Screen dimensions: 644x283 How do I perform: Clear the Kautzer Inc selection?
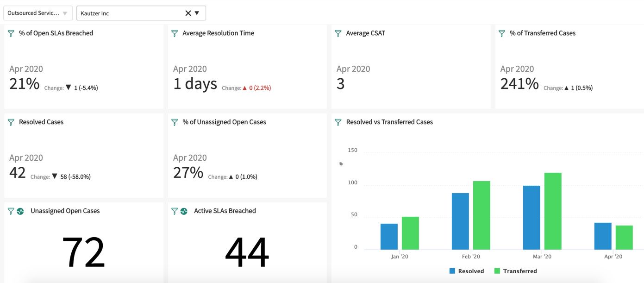[188, 13]
